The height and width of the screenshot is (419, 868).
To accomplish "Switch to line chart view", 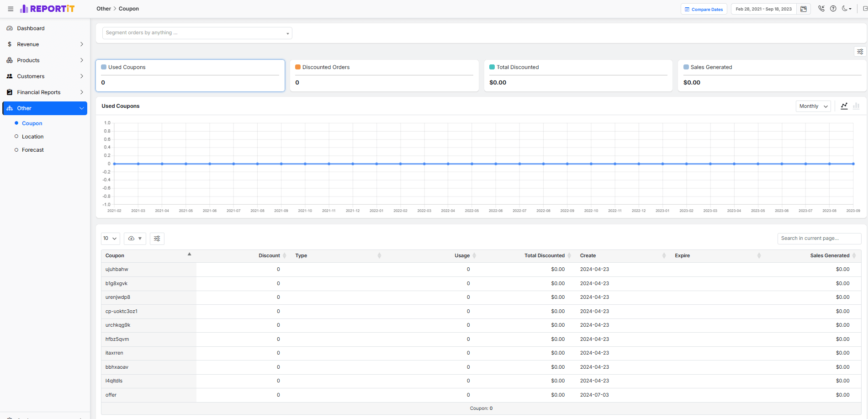I will tap(844, 106).
